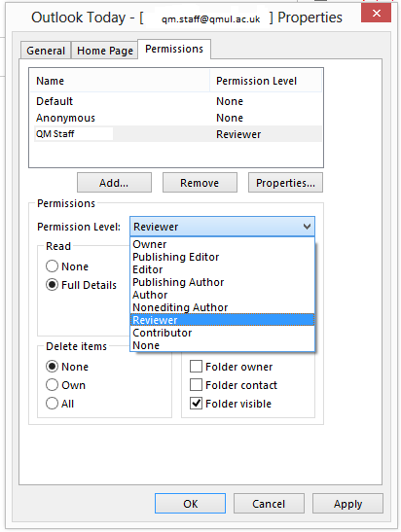Switch to the General tab
Image resolution: width=401 pixels, height=532 pixels.
(x=46, y=51)
